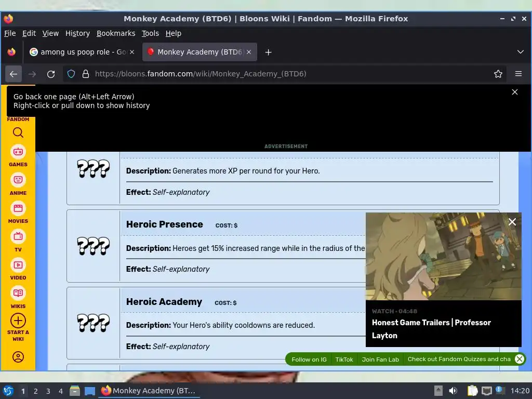Open the user profile icon in sidebar
532x399 pixels.
pyautogui.click(x=18, y=357)
